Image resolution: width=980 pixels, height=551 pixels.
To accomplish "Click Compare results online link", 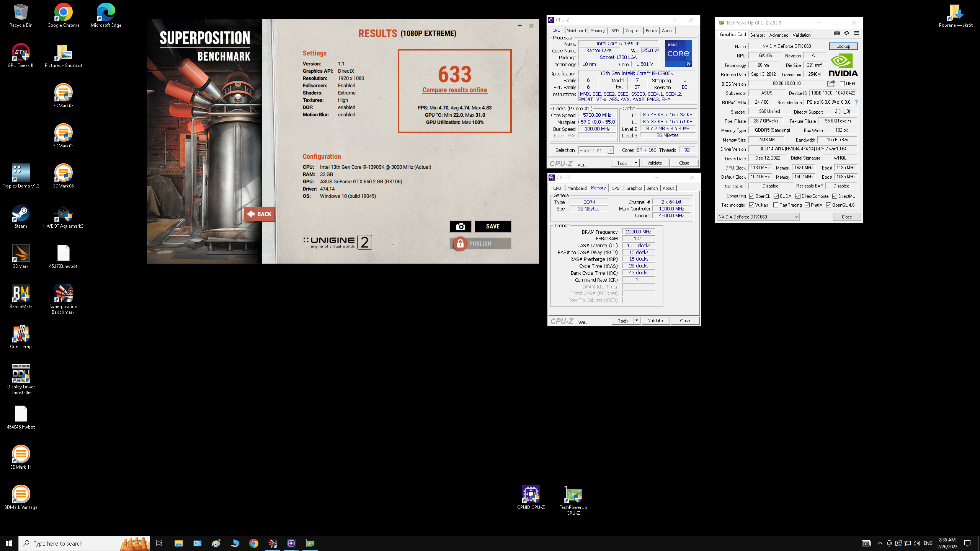I will coord(454,90).
